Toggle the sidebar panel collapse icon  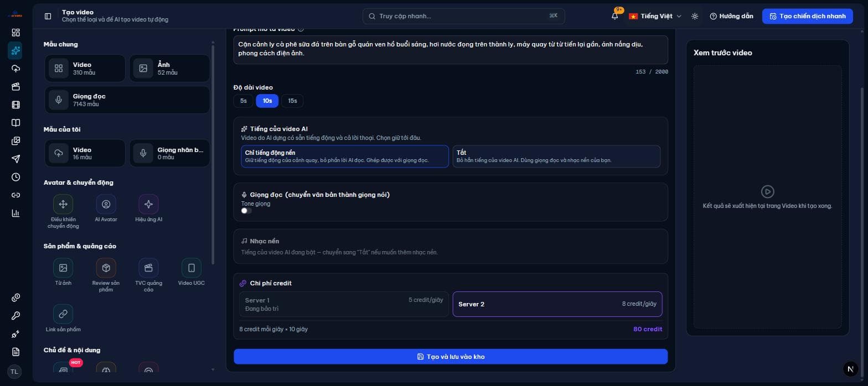point(48,16)
